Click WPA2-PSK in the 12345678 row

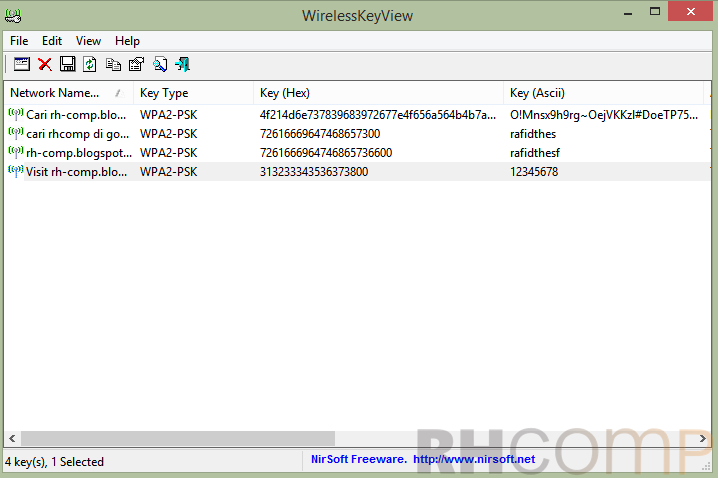pyautogui.click(x=169, y=172)
